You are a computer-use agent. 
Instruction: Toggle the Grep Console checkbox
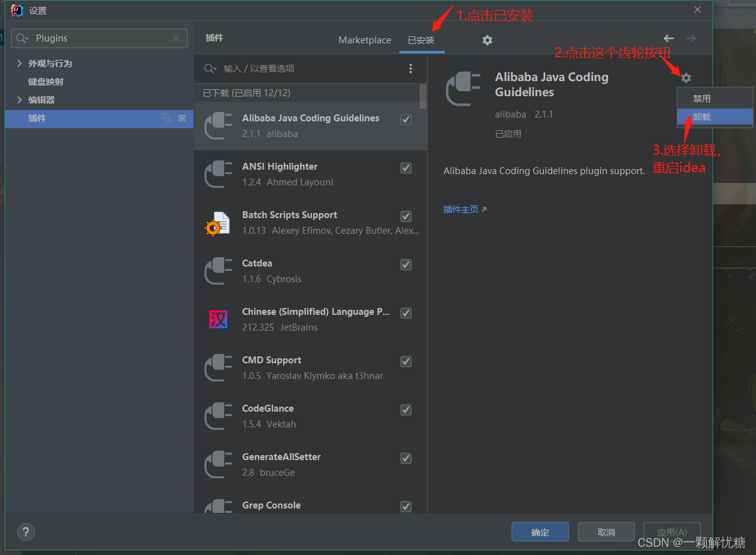(406, 507)
